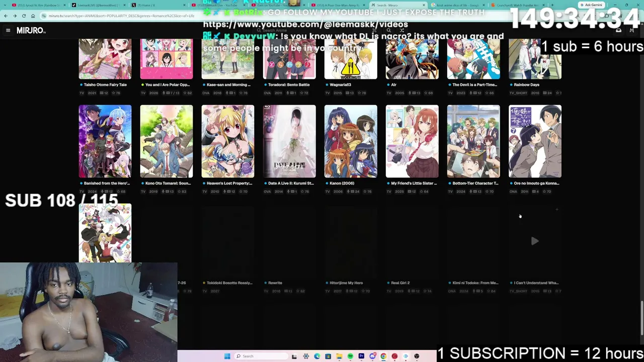The image size is (644, 362).
Task: Open Spotify from the taskbar
Action: [x=350, y=356]
